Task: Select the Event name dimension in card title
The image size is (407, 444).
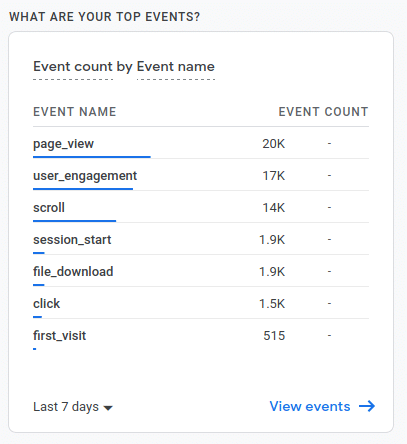Action: point(176,67)
